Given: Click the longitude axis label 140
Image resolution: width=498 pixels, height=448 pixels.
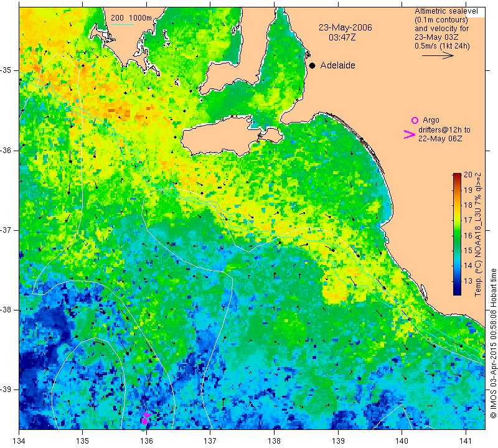Looking at the screenshot, I should click(x=402, y=441).
